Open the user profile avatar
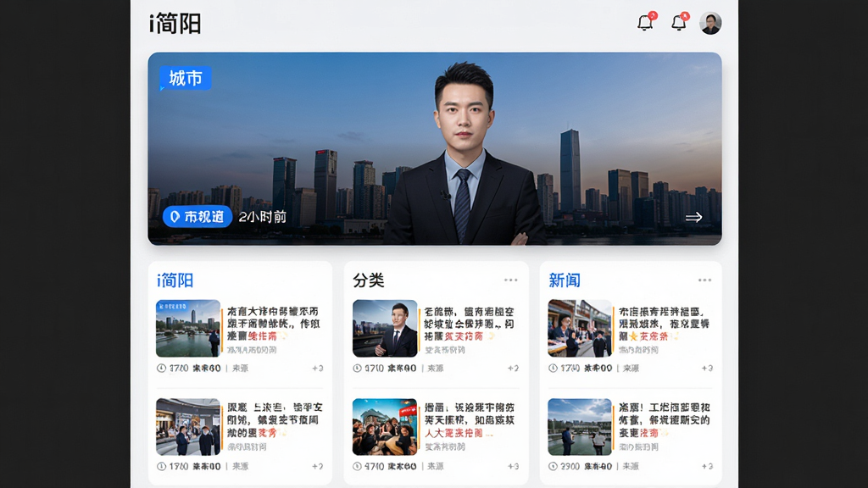 [710, 23]
